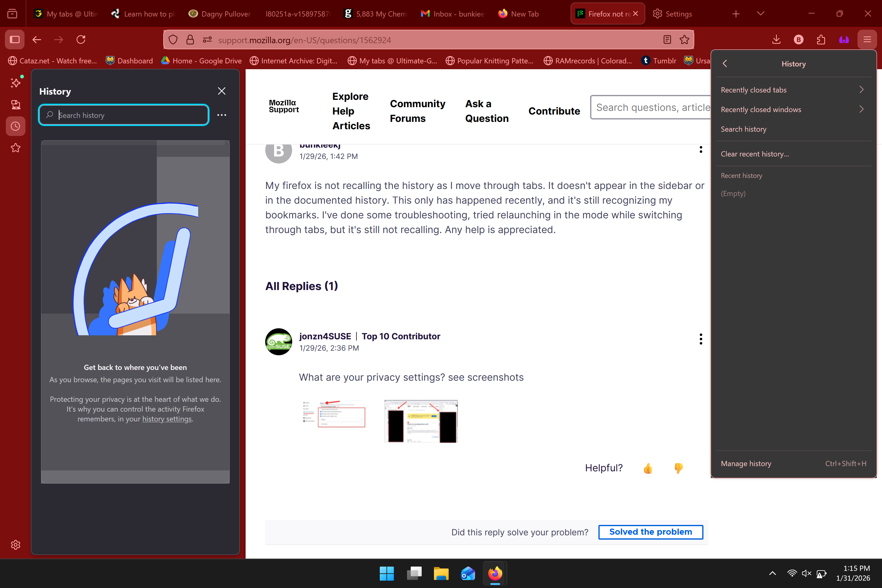Viewport: 882px width, 588px height.
Task: Open the list all tabs dropdown arrow
Action: point(760,14)
